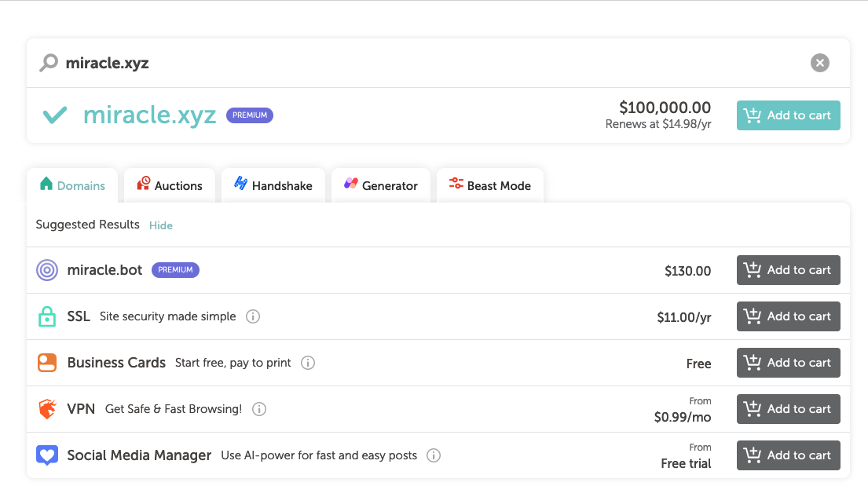Click the Social Media Manager heart icon
The height and width of the screenshot is (486, 868).
pyautogui.click(x=47, y=455)
